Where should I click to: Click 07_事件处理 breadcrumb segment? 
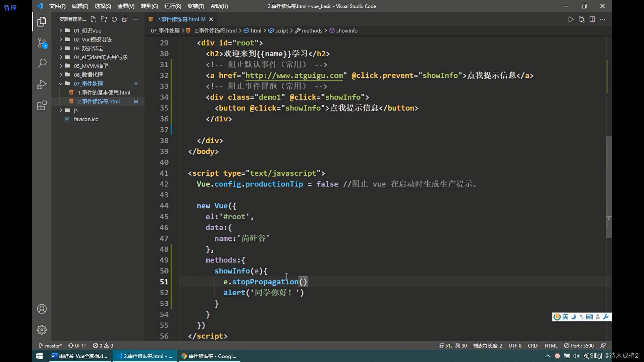click(x=165, y=31)
